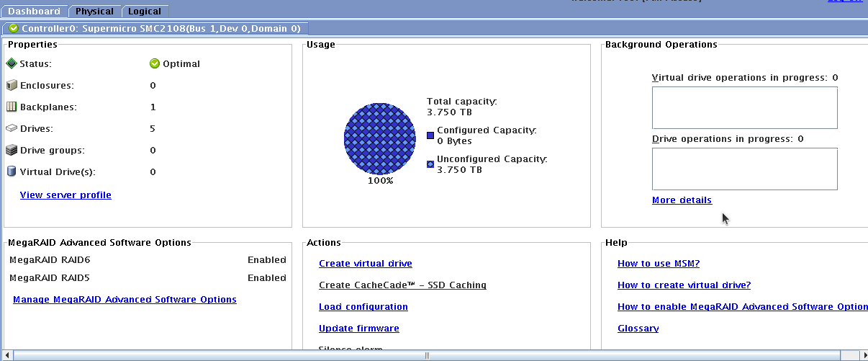Click the Drive operations list box
Viewport: 868px width, 361px height.
745,169
